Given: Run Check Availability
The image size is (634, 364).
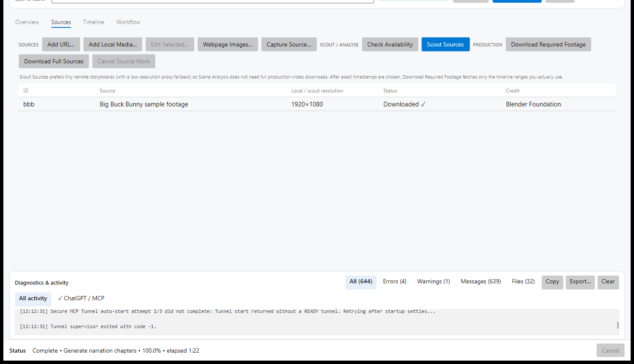Looking at the screenshot, I should coord(390,44).
